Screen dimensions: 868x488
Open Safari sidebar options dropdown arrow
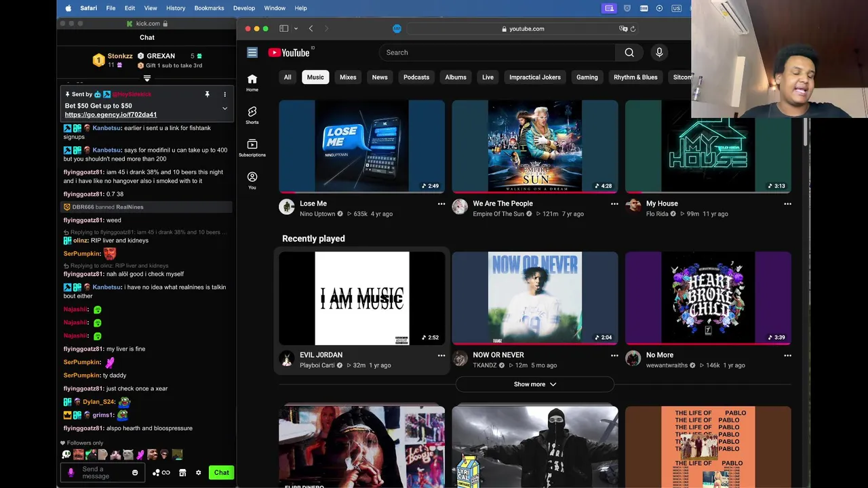tap(296, 28)
